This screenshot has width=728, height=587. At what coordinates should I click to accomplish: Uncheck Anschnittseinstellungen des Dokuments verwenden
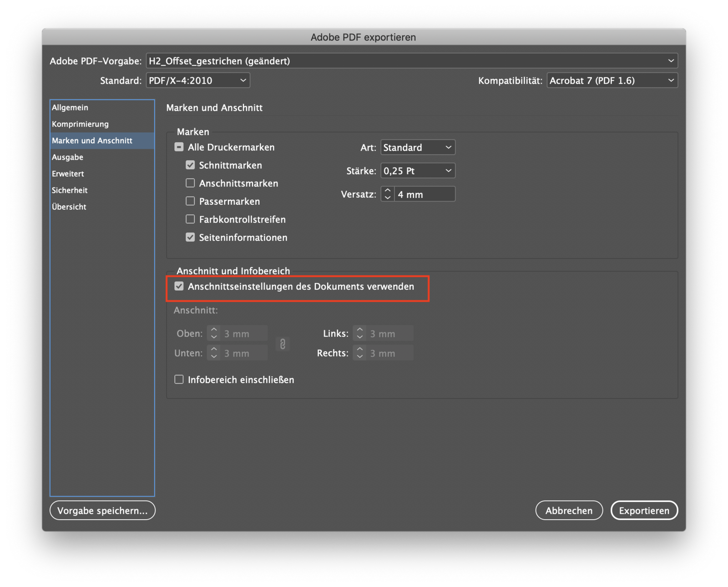coord(179,286)
